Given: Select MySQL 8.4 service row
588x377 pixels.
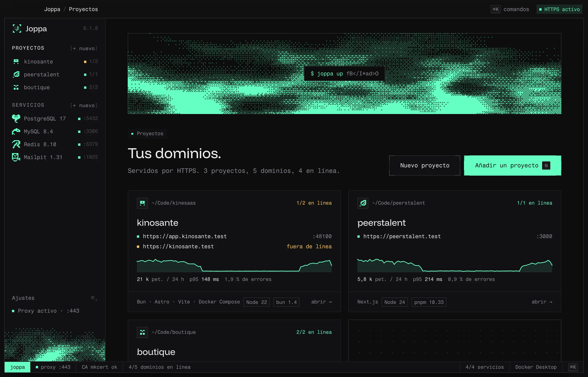Looking at the screenshot, I should 55,131.
